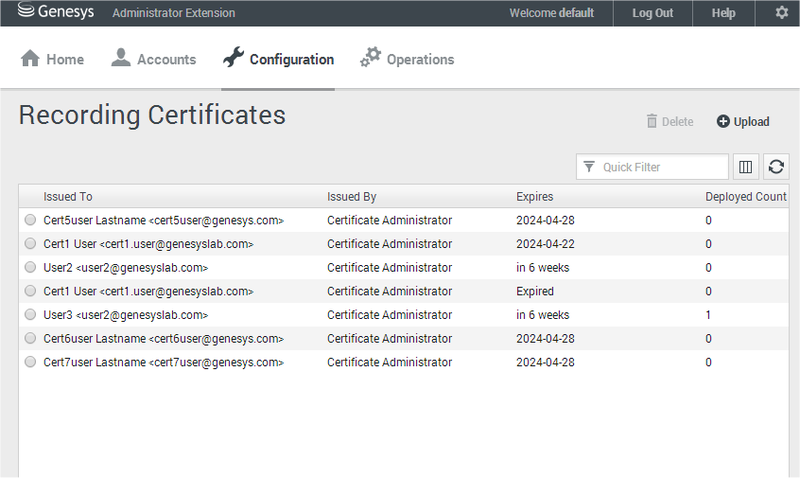
Task: Refresh the certificates list
Action: pyautogui.click(x=776, y=167)
